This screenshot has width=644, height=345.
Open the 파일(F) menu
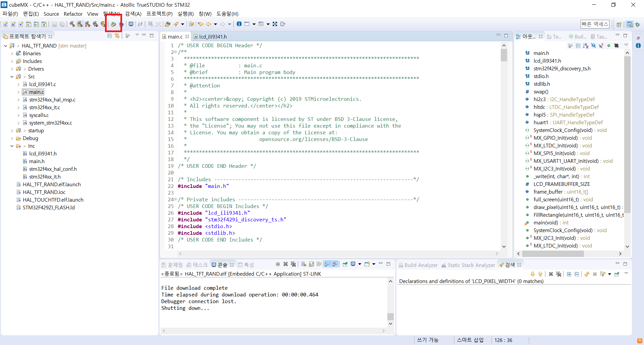pyautogui.click(x=10, y=14)
